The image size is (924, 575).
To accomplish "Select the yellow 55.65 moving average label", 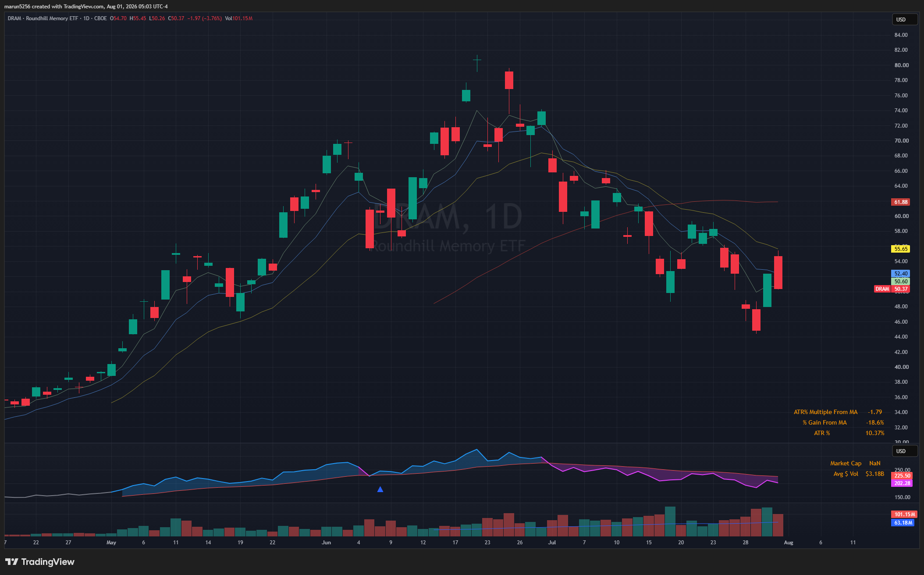I will (x=900, y=249).
